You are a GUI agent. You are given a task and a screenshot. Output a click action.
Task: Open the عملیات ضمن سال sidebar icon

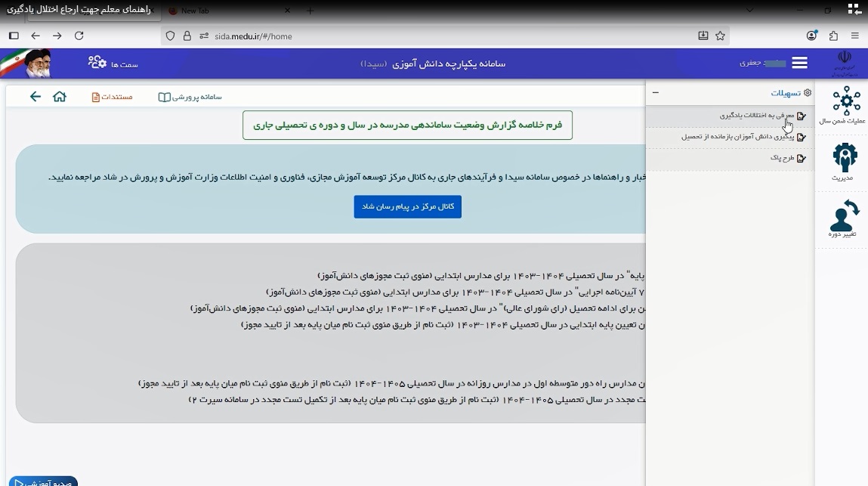click(845, 104)
